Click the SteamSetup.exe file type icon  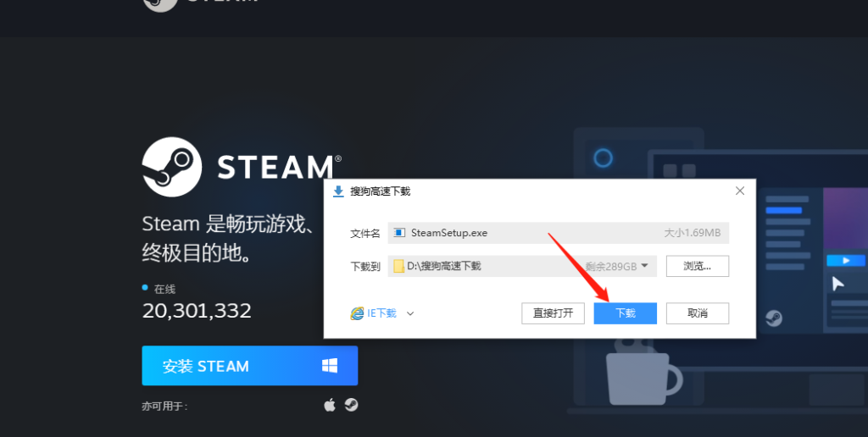coord(399,233)
